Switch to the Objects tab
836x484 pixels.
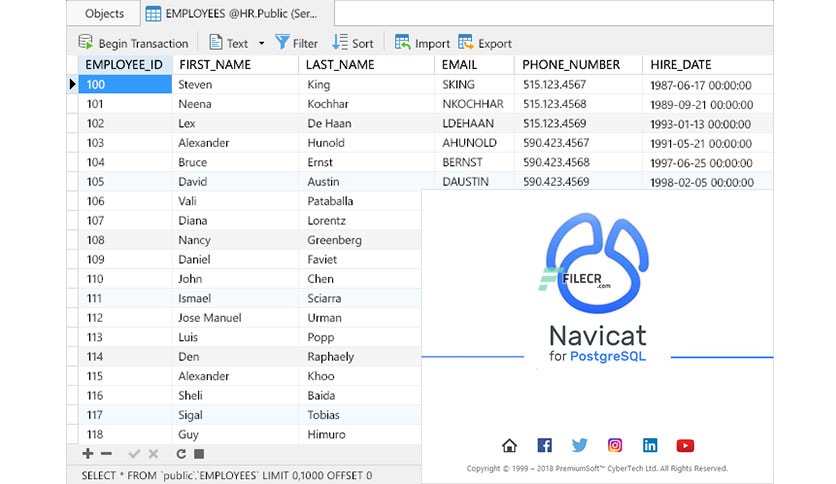(104, 13)
